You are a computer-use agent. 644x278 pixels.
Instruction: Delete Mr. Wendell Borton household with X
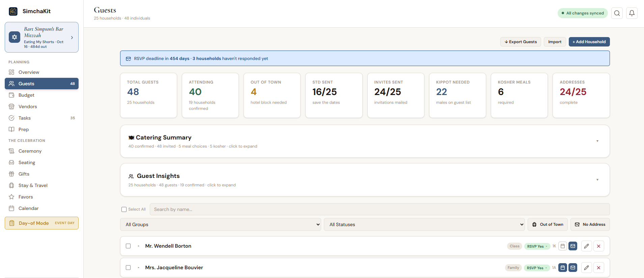(x=599, y=246)
